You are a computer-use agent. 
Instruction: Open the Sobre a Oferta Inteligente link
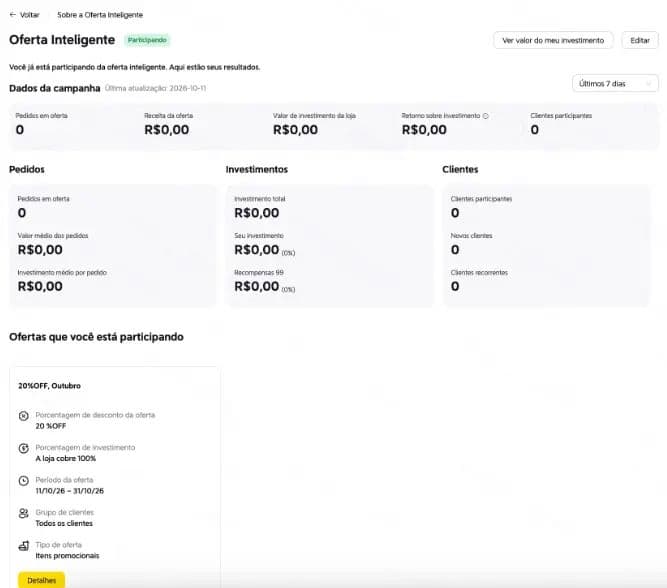[x=100, y=15]
